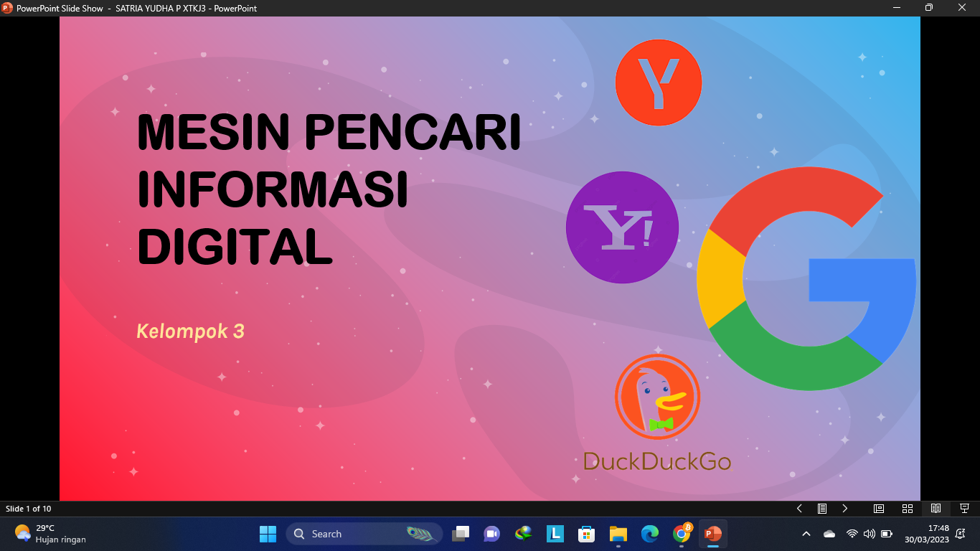Click the Yahoo logo on the slide
Viewport: 980px width, 551px height.
622,227
